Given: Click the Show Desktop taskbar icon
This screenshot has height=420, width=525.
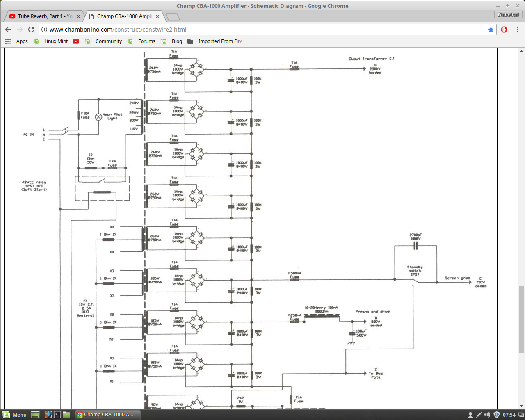Looking at the screenshot, I should pos(35,415).
